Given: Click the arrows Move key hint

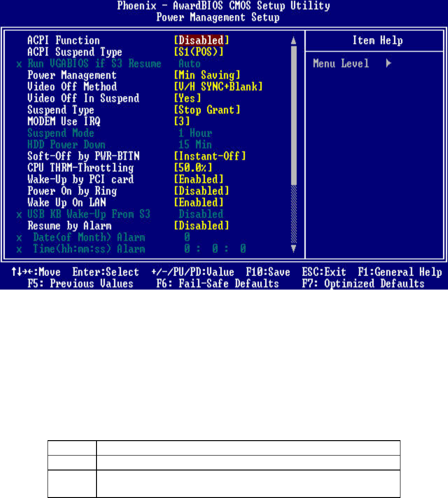Looking at the screenshot, I should 36,272.
